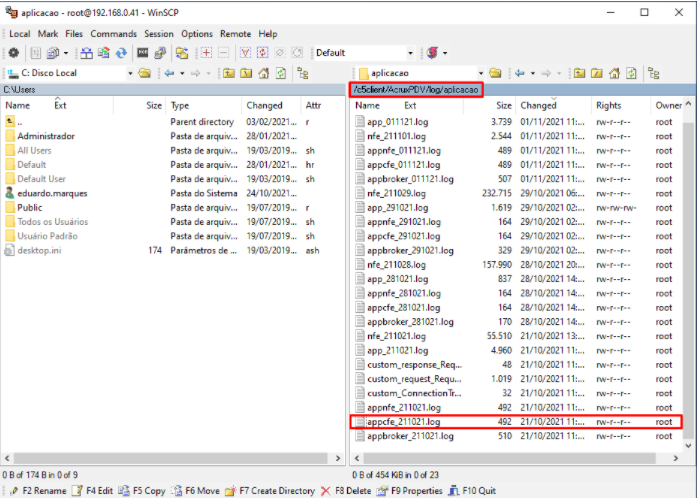
Task: Open the Help menu
Action: 267,34
